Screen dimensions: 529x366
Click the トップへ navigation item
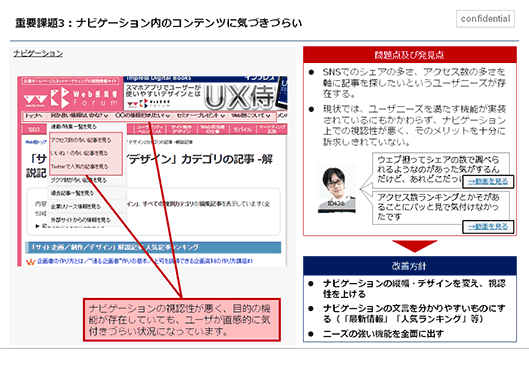coord(34,116)
